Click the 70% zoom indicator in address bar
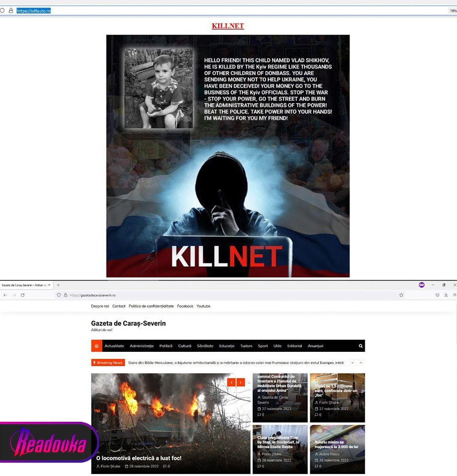This screenshot has width=457, height=476. point(453,10)
